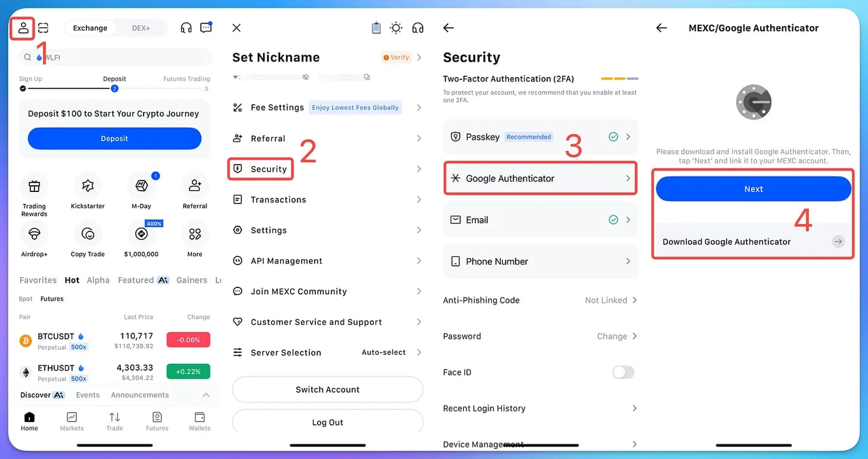The image size is (868, 459).
Task: Toggle light theme sun icon
Action: (397, 28)
